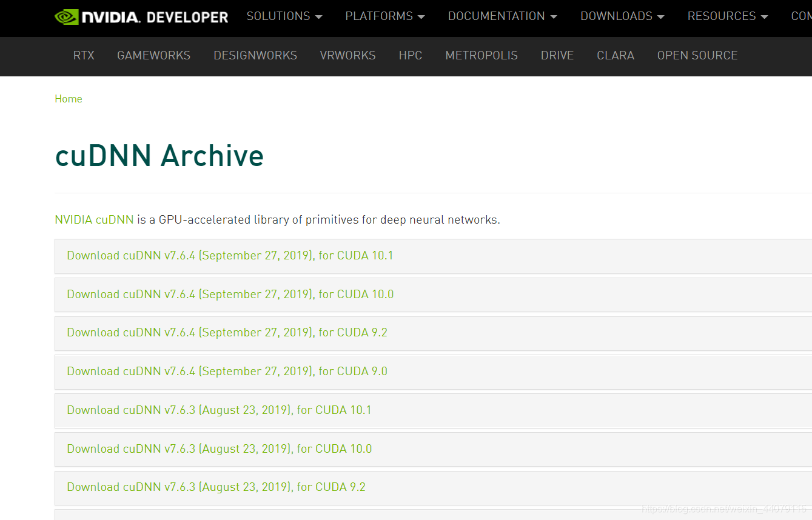Click the Home breadcrumb link

[69, 99]
